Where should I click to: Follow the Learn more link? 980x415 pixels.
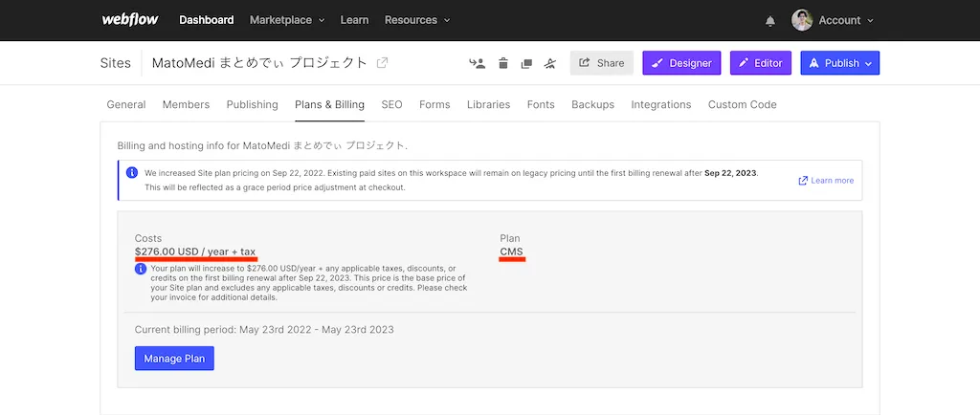(x=826, y=181)
